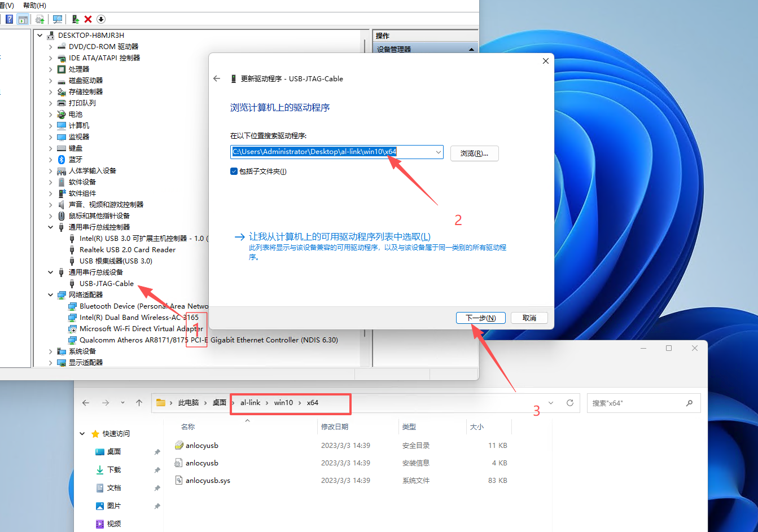The width and height of the screenshot is (758, 532).
Task: Expand the 人体学输入设备 node
Action: (x=51, y=171)
